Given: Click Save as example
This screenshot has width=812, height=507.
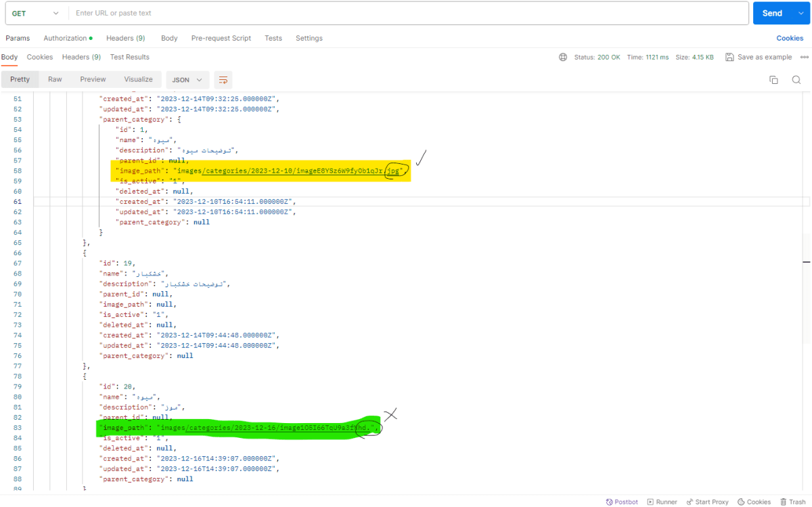Looking at the screenshot, I should tap(759, 58).
